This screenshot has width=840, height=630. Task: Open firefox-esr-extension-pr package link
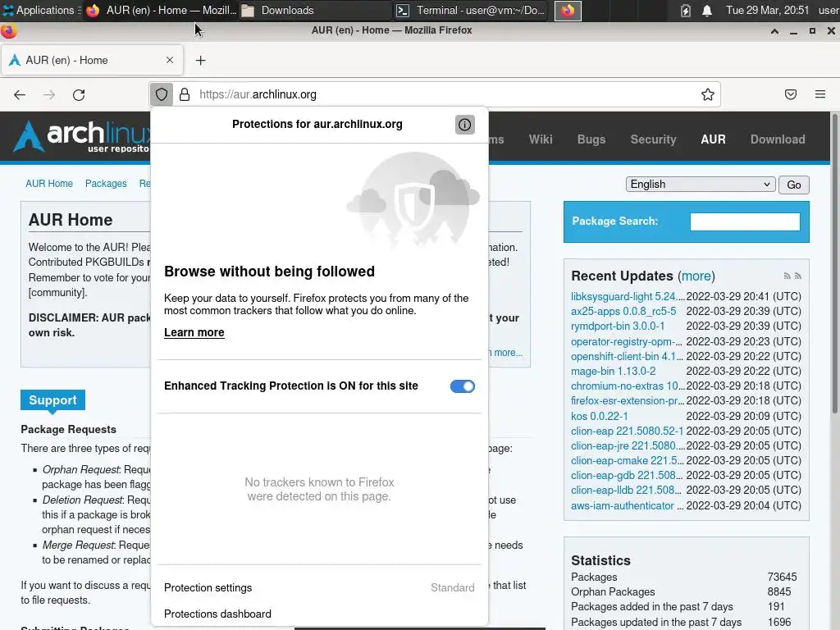click(628, 400)
